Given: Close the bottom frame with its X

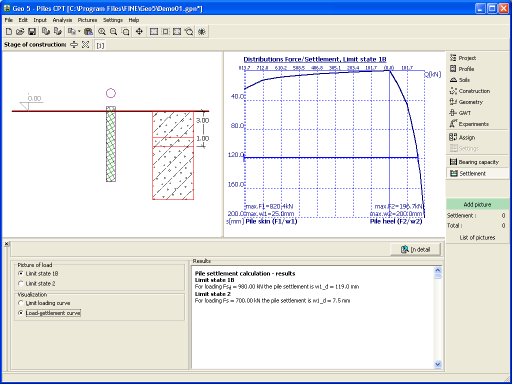Looking at the screenshot, I should 6,244.
